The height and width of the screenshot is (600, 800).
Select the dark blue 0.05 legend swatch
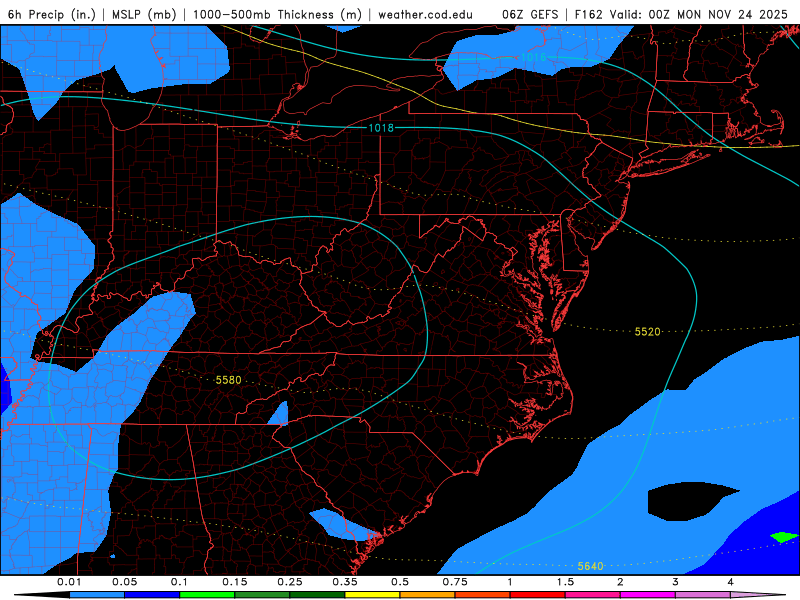[152, 595]
